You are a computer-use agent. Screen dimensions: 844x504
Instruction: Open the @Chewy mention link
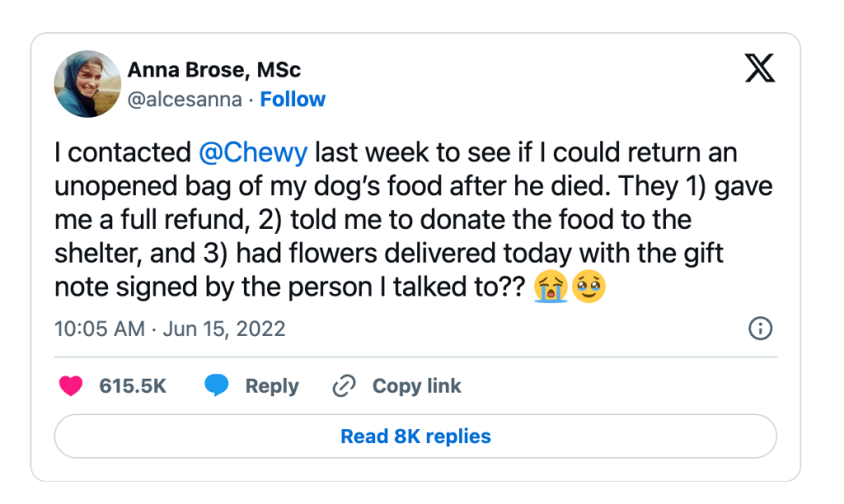pyautogui.click(x=255, y=152)
